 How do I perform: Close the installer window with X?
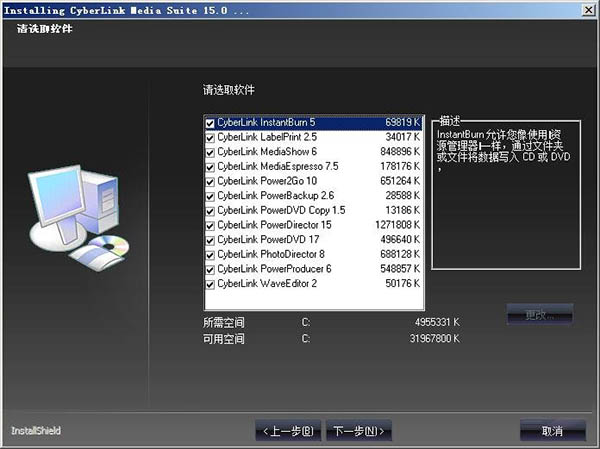pyautogui.click(x=588, y=10)
